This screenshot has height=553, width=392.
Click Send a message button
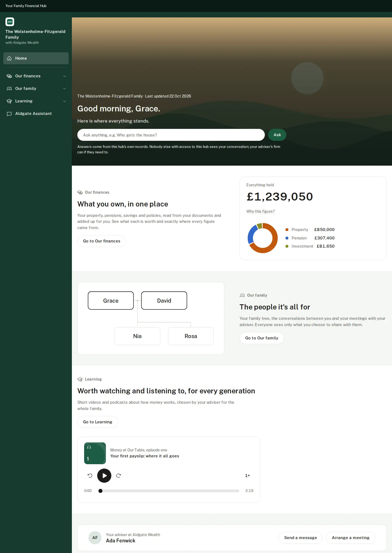pyautogui.click(x=301, y=538)
